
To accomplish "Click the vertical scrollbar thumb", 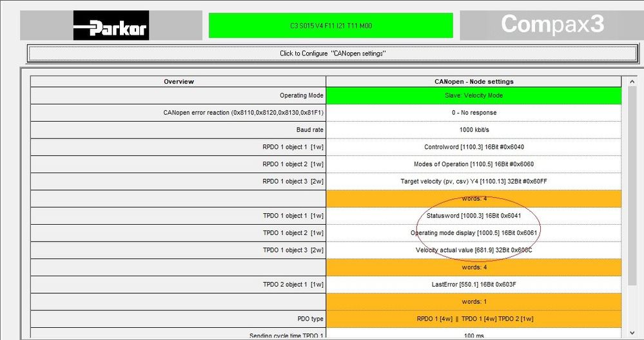I will [x=632, y=187].
